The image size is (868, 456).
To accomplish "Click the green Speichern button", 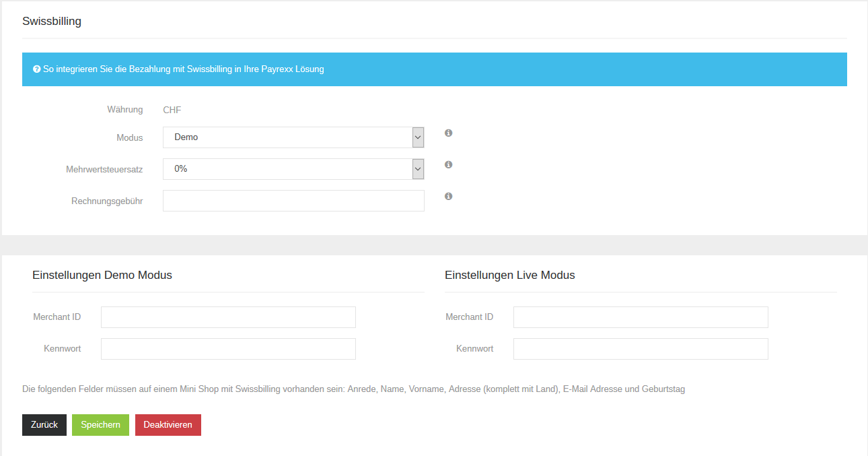I will [x=100, y=425].
